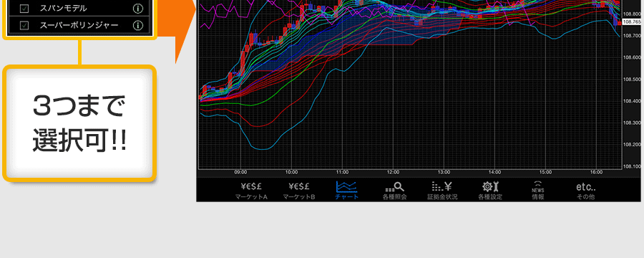Show info for スーパーボリンジャー
This screenshot has height=258, width=644.
(137, 26)
